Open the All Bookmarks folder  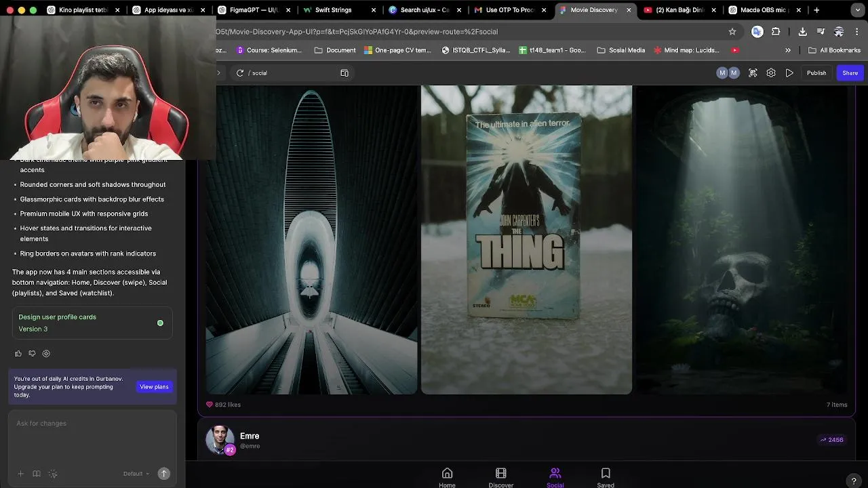(834, 50)
